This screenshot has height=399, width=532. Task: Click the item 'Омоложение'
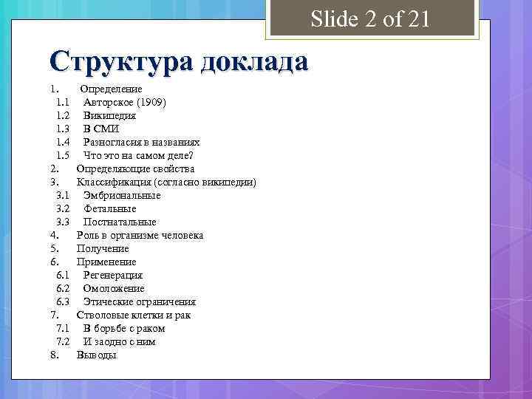pos(114,289)
